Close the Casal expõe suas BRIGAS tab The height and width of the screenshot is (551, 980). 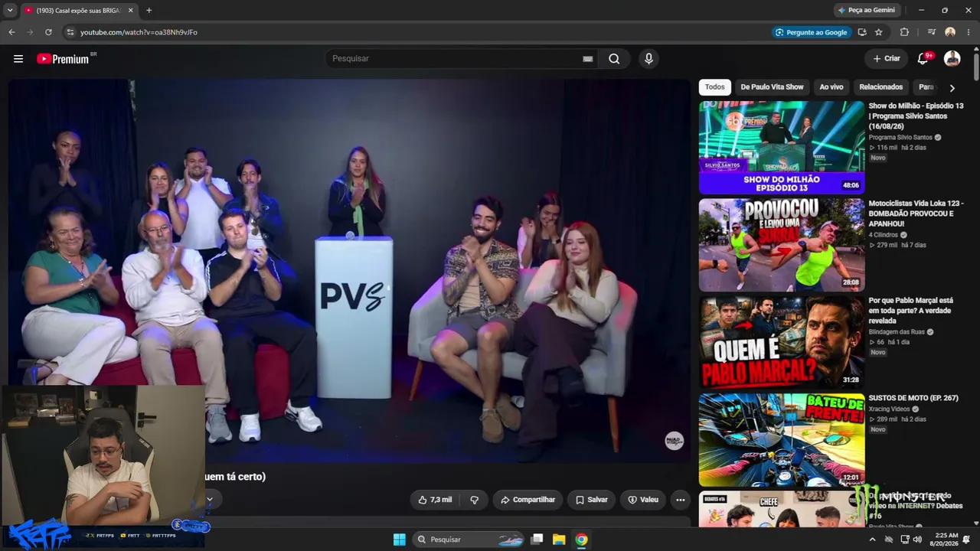131,10
